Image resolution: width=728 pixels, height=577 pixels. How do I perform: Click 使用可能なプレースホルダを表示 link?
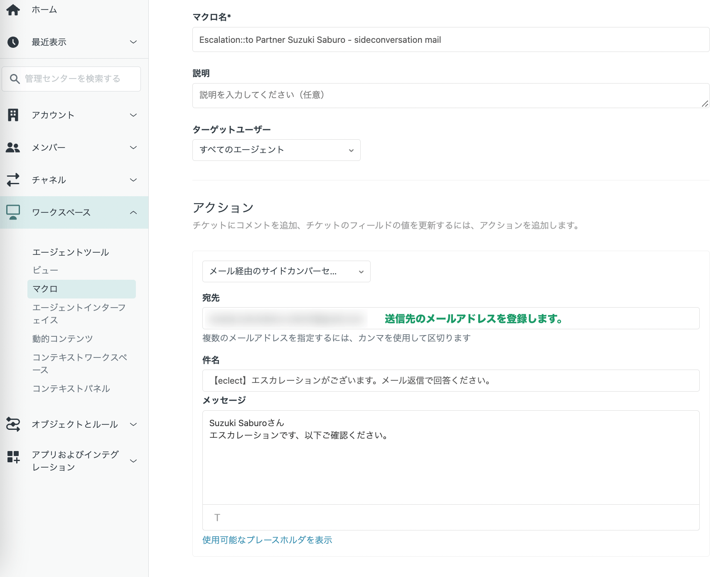pyautogui.click(x=267, y=540)
